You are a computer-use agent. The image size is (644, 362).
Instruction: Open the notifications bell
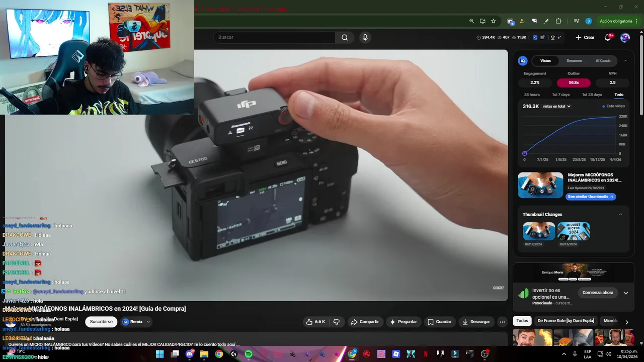608,37
